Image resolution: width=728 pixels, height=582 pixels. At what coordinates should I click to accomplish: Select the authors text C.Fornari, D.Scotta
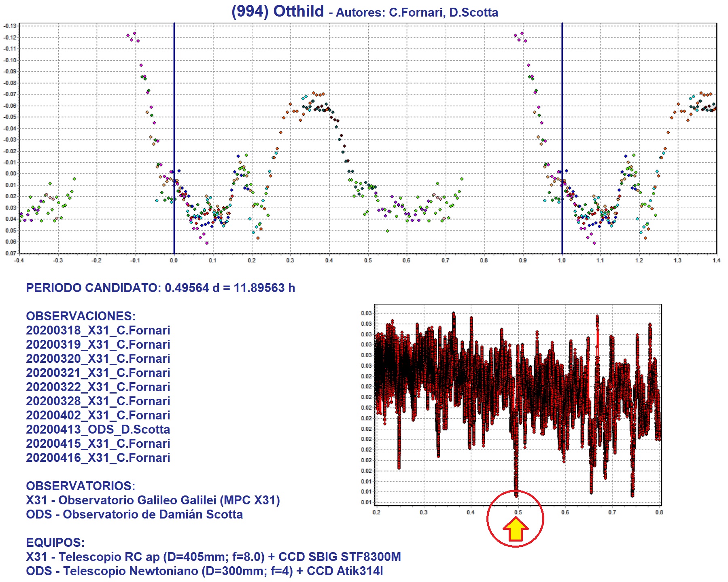coord(443,13)
